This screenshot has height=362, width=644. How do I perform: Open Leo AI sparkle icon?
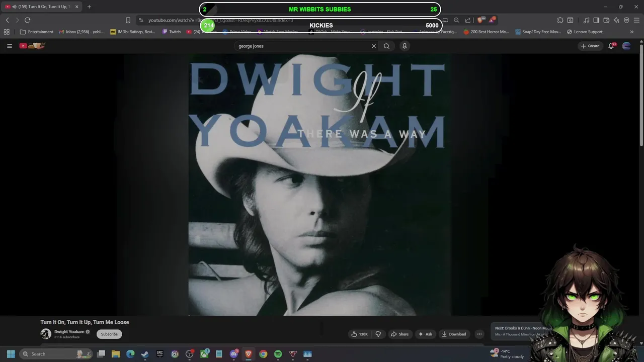click(x=616, y=20)
